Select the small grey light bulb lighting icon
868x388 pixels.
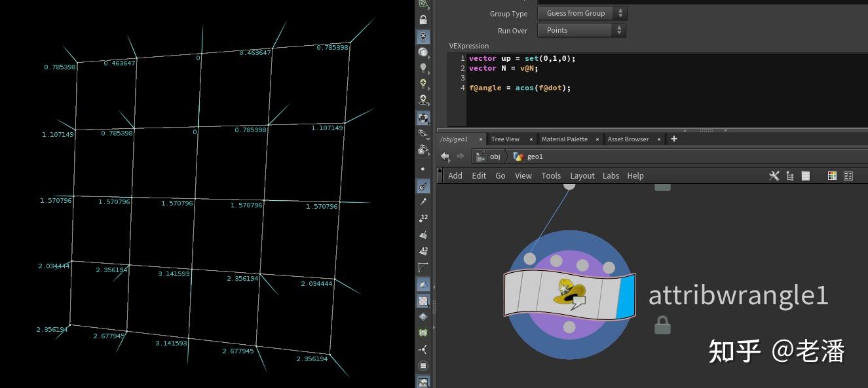coord(423,68)
